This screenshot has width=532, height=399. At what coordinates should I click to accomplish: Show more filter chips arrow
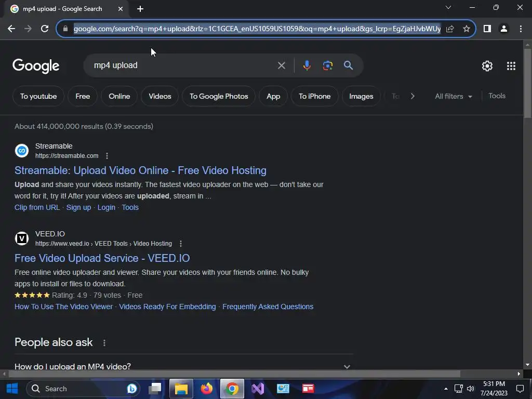(412, 96)
